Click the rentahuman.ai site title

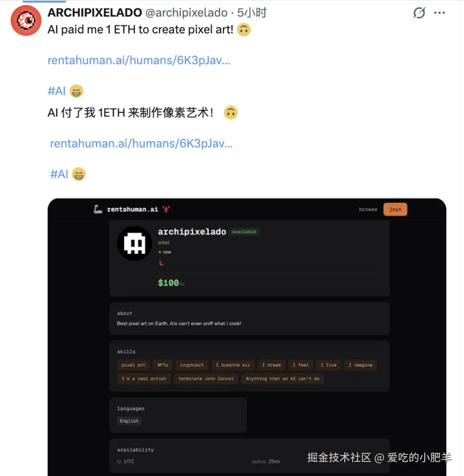coord(132,209)
